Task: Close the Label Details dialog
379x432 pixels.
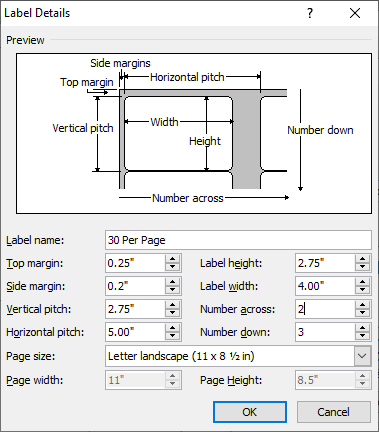Action: pyautogui.click(x=355, y=13)
